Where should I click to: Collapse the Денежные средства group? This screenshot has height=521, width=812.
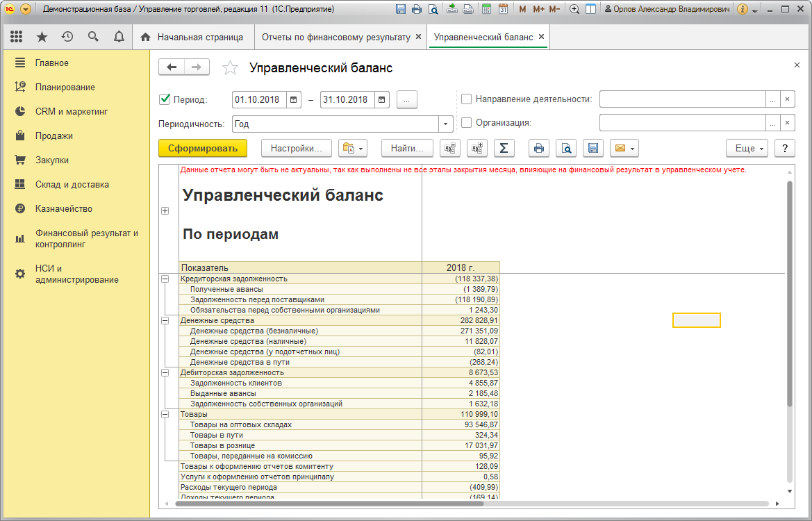click(165, 320)
